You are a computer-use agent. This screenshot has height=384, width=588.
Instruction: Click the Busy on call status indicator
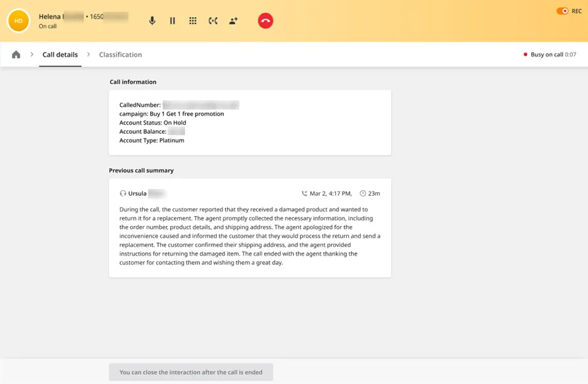coord(550,55)
